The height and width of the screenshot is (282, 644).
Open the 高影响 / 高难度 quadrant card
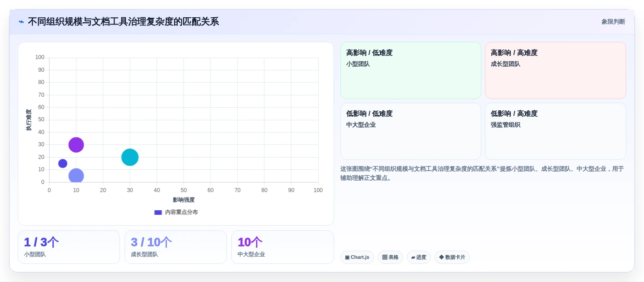(x=555, y=70)
